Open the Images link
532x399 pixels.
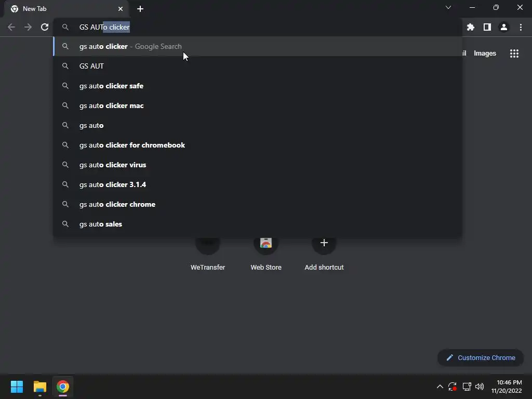(x=485, y=54)
